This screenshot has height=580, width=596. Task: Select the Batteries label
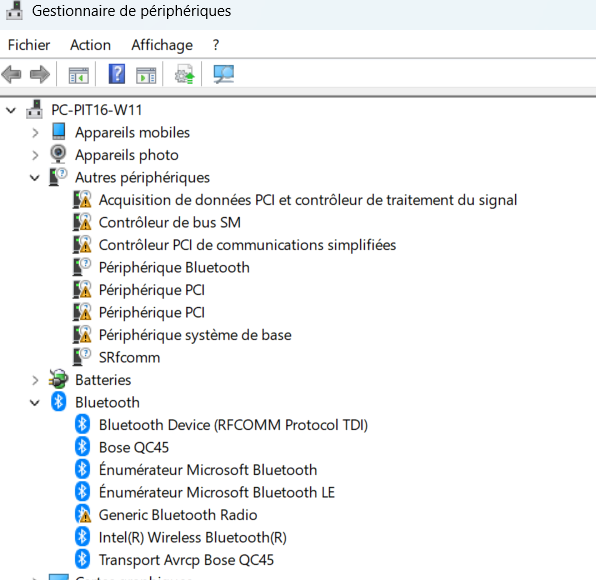tap(103, 380)
